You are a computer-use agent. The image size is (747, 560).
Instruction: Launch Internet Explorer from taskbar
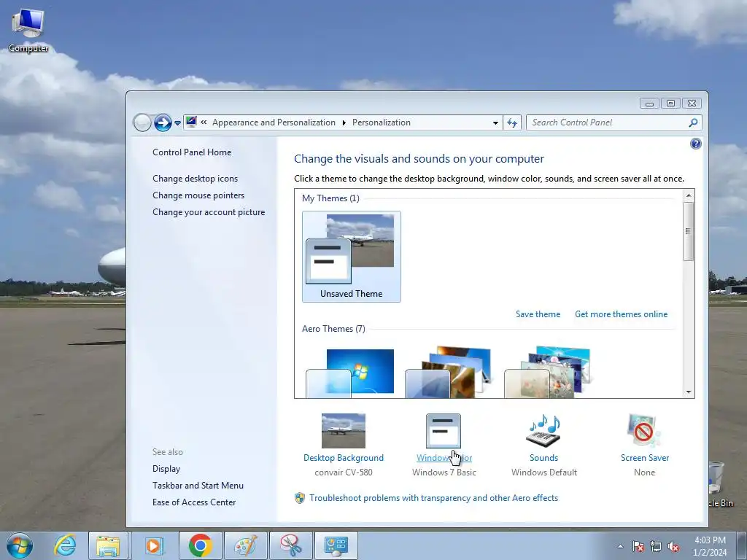pos(64,545)
